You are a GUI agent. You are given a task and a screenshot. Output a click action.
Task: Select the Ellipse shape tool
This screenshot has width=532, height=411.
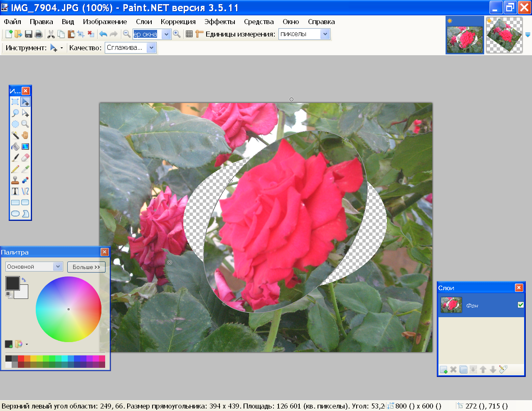[x=15, y=214]
